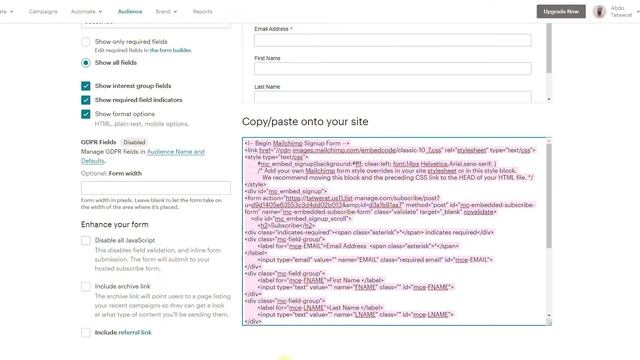
Task: Check Disable all JavaScript
Action: point(86,240)
